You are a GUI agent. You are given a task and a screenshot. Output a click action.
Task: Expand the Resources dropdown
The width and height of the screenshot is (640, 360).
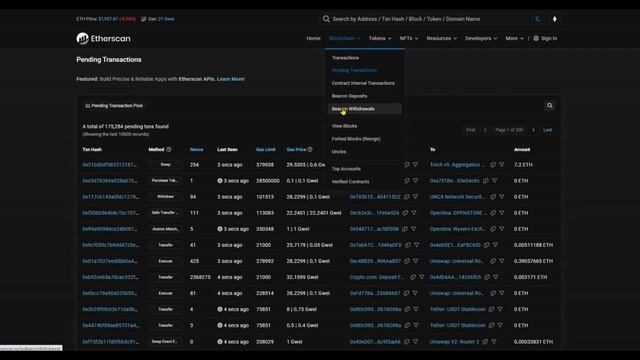442,38
